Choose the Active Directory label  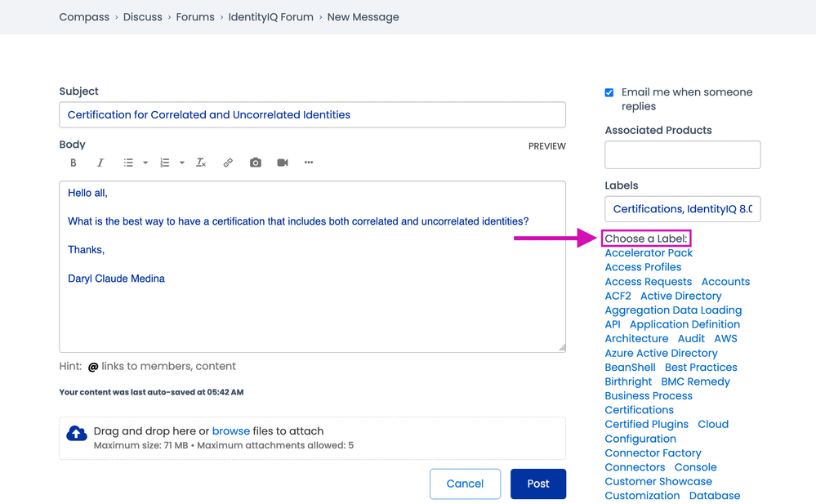click(680, 296)
